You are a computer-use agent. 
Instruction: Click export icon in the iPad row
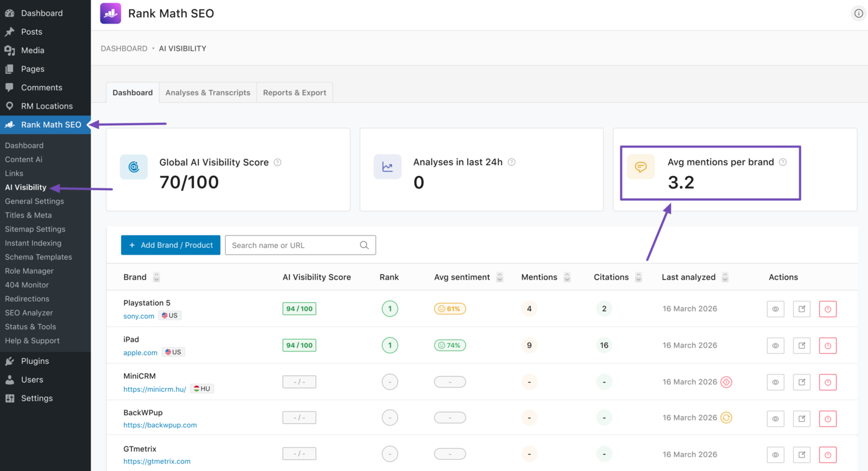(802, 346)
